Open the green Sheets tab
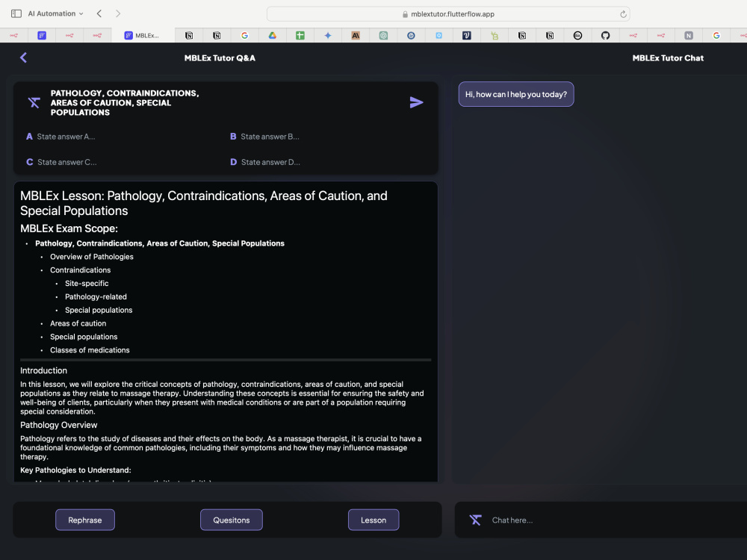Image resolution: width=747 pixels, height=560 pixels. pos(300,35)
